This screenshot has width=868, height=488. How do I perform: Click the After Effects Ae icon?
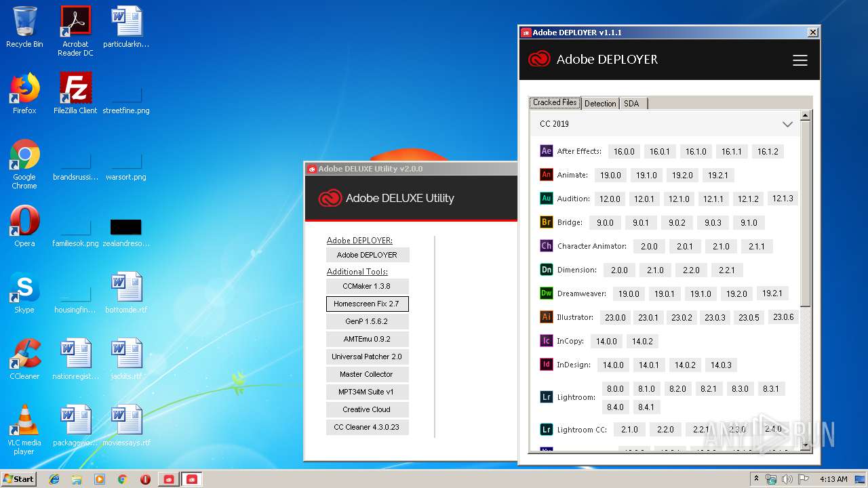(x=546, y=151)
